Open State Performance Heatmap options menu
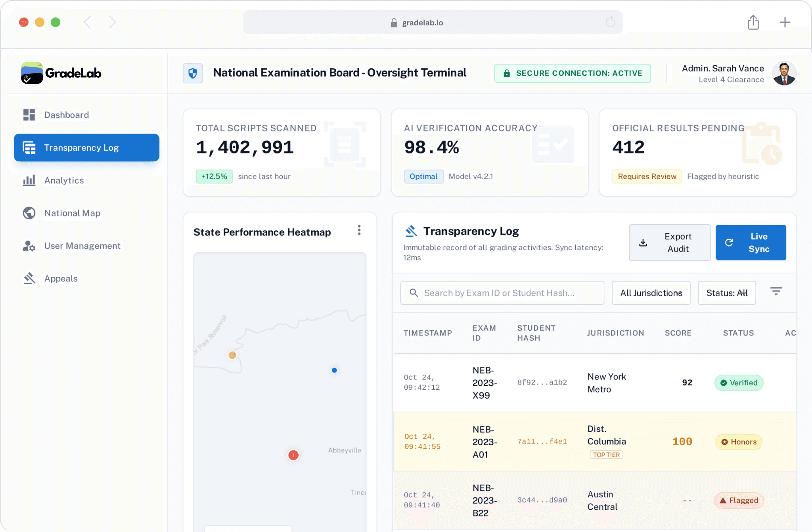 (x=359, y=230)
